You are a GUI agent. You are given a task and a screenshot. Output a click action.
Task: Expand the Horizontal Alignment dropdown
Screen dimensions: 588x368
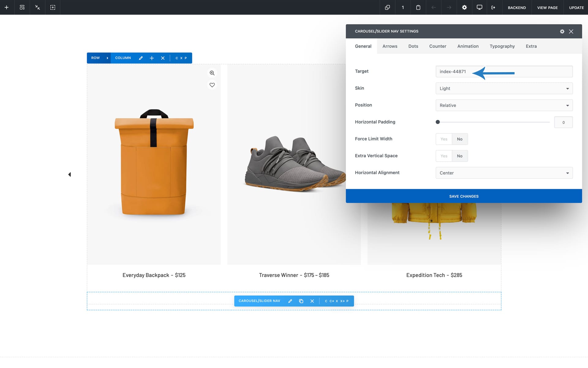[x=504, y=173]
